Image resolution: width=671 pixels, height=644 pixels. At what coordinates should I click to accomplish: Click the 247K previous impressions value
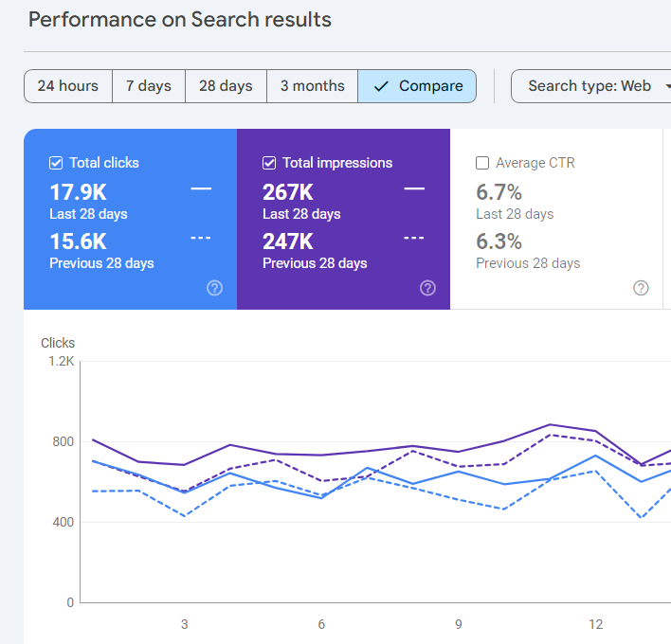288,241
